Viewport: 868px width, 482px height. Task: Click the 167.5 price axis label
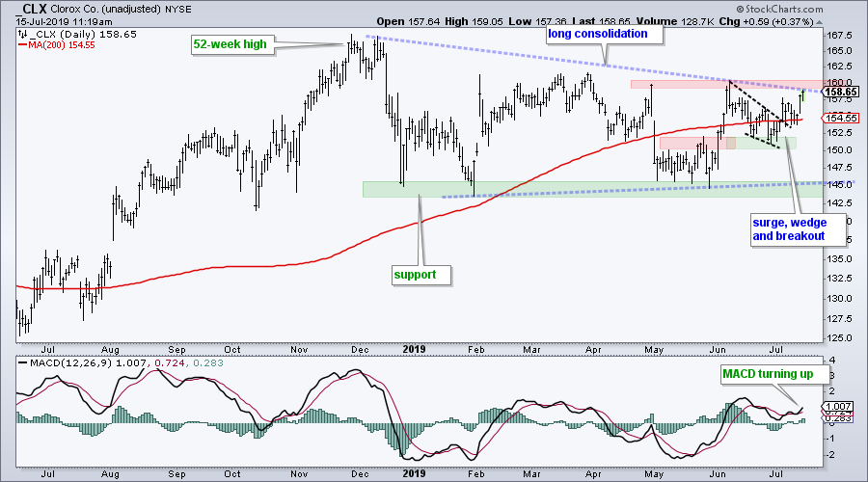click(840, 36)
